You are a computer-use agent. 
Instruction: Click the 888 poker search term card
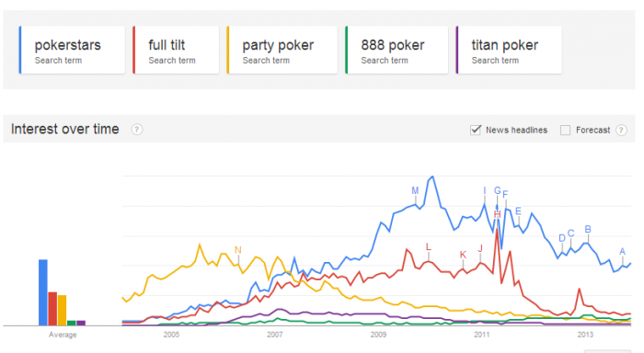coord(397,50)
